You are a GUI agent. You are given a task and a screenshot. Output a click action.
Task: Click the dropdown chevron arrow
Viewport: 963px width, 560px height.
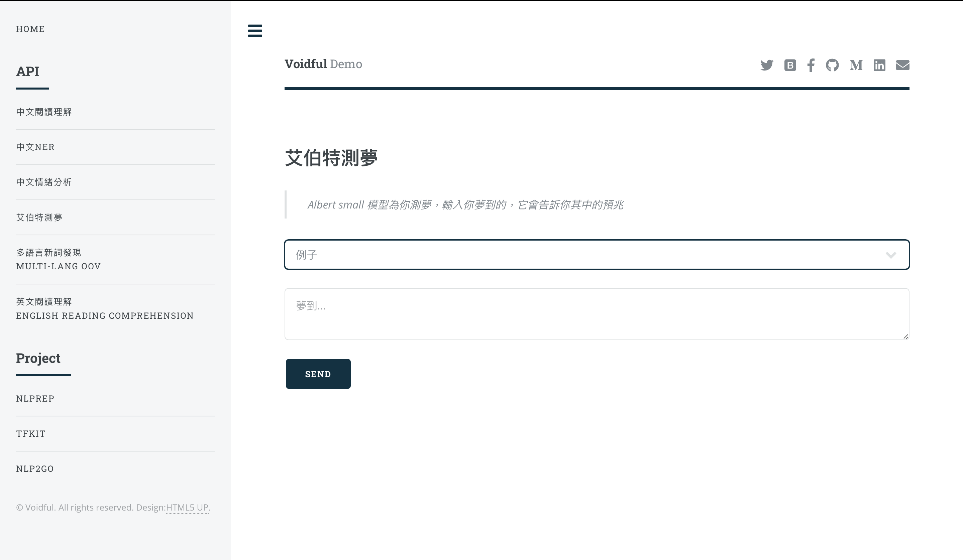891,255
